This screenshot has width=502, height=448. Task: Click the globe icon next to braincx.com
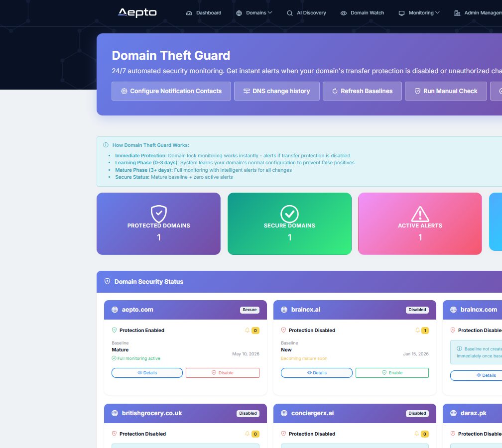[453, 310]
